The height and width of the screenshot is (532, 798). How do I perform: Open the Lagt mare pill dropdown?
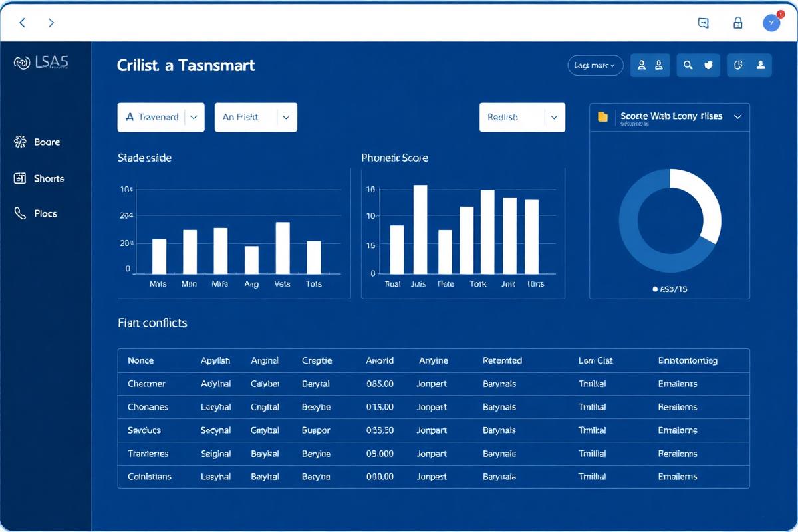pos(595,65)
